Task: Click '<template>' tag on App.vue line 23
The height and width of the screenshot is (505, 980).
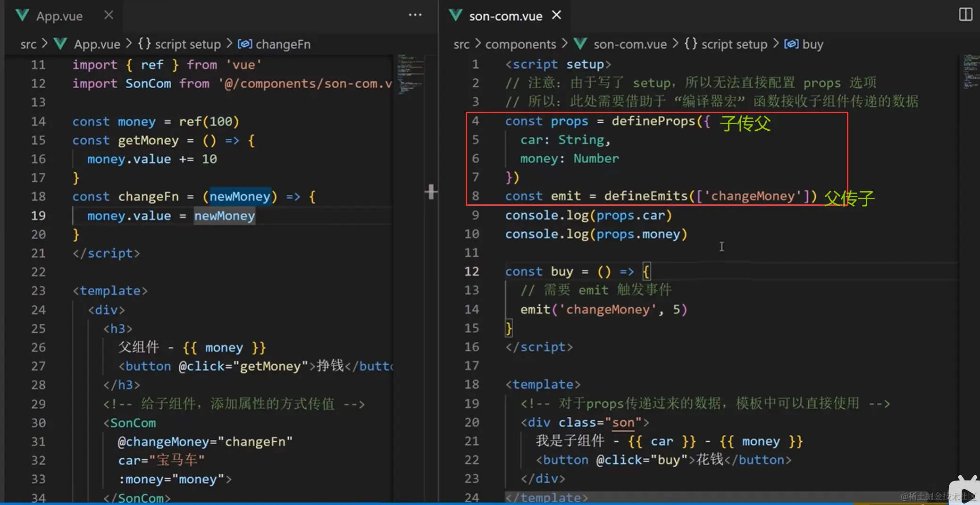Action: tap(110, 291)
